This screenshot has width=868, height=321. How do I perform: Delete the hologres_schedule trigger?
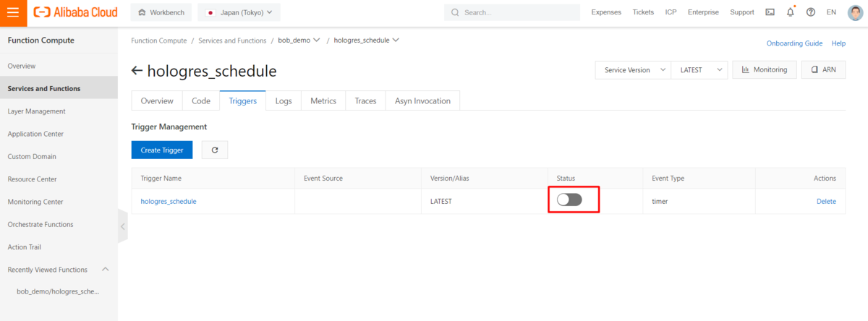[x=826, y=201]
